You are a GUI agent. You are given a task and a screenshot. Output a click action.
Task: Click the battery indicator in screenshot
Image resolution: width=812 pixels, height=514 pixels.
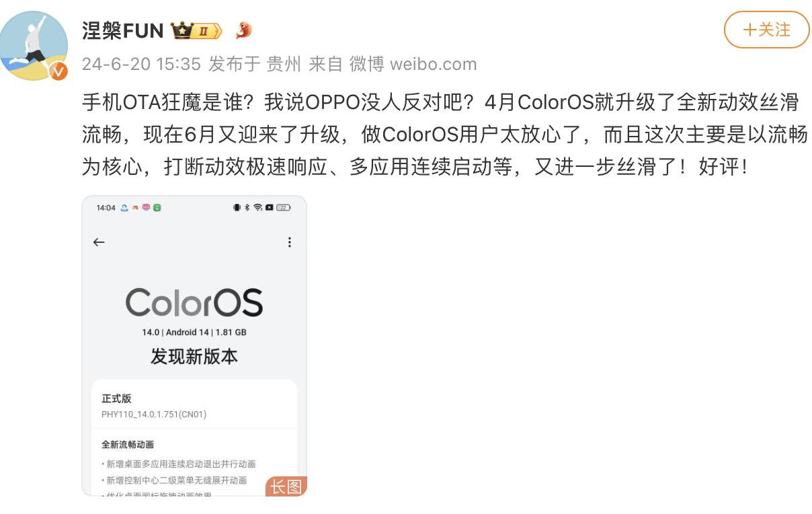(284, 208)
